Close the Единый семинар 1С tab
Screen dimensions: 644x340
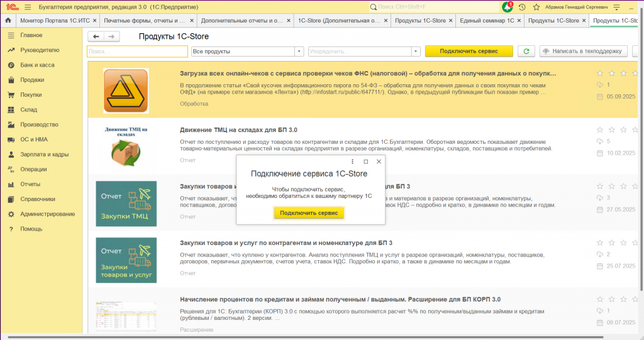tap(519, 21)
